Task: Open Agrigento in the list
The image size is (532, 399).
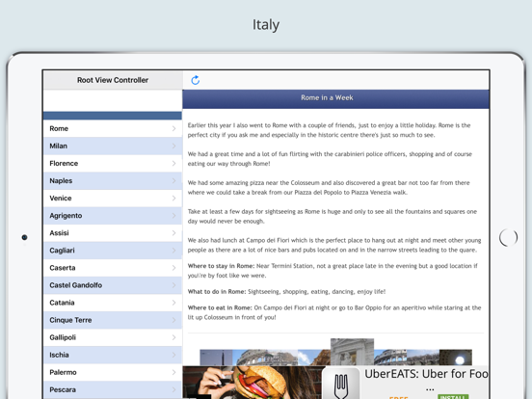Action: tap(113, 216)
